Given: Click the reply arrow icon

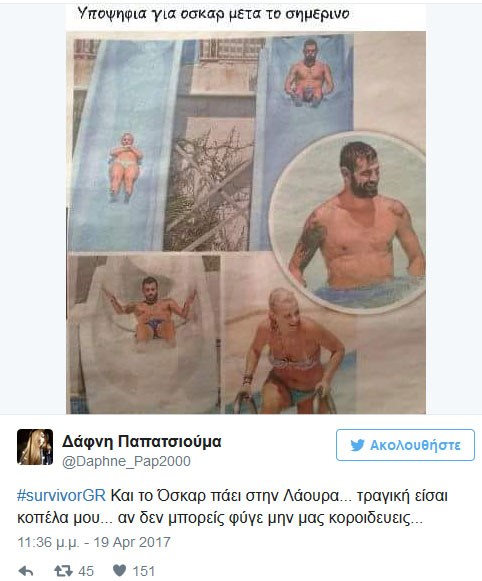Looking at the screenshot, I should [26, 571].
